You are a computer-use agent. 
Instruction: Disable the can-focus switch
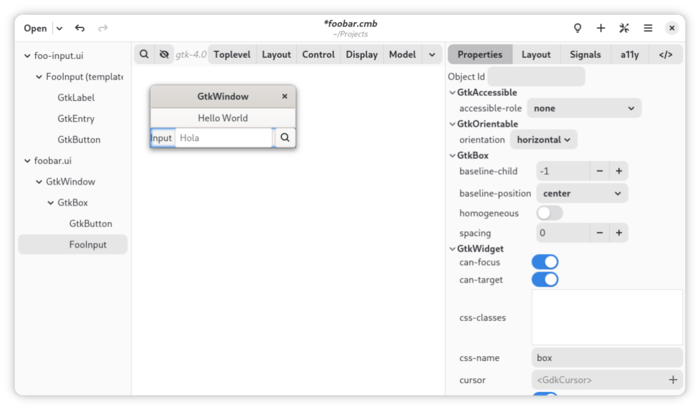545,262
